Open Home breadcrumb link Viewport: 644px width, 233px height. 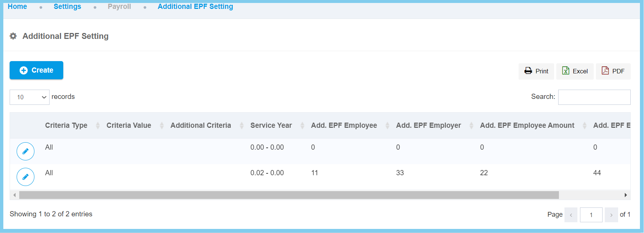tap(17, 7)
